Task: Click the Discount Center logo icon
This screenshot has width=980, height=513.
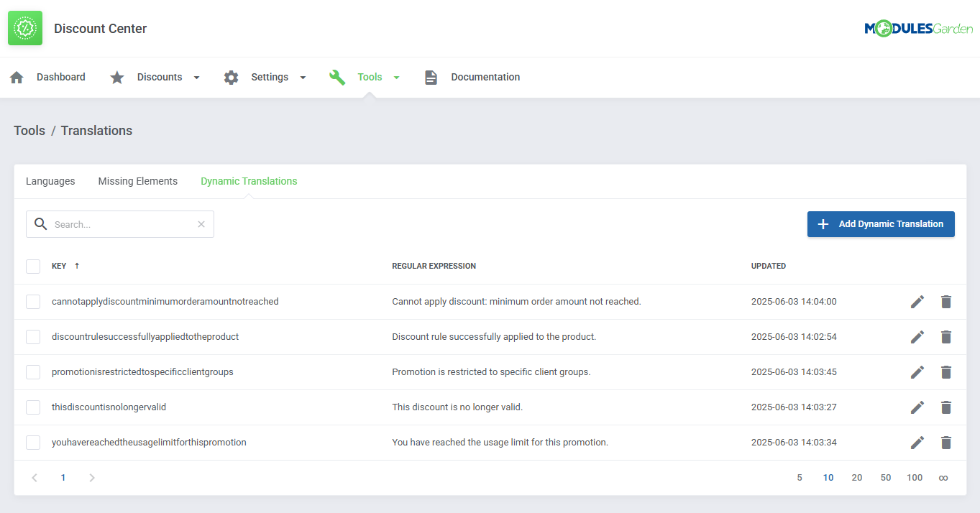Action: (x=24, y=28)
